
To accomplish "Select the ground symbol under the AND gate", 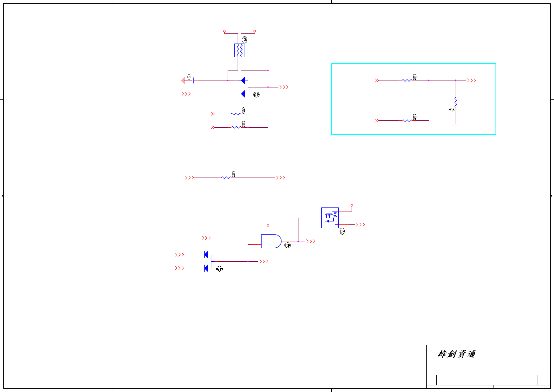I will point(268,256).
